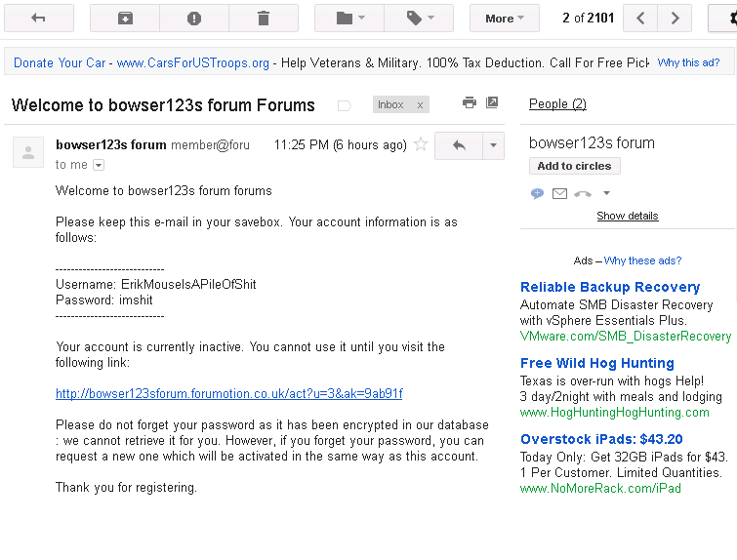Reply using the reply arrow button
737x560 pixels.
pos(459,145)
